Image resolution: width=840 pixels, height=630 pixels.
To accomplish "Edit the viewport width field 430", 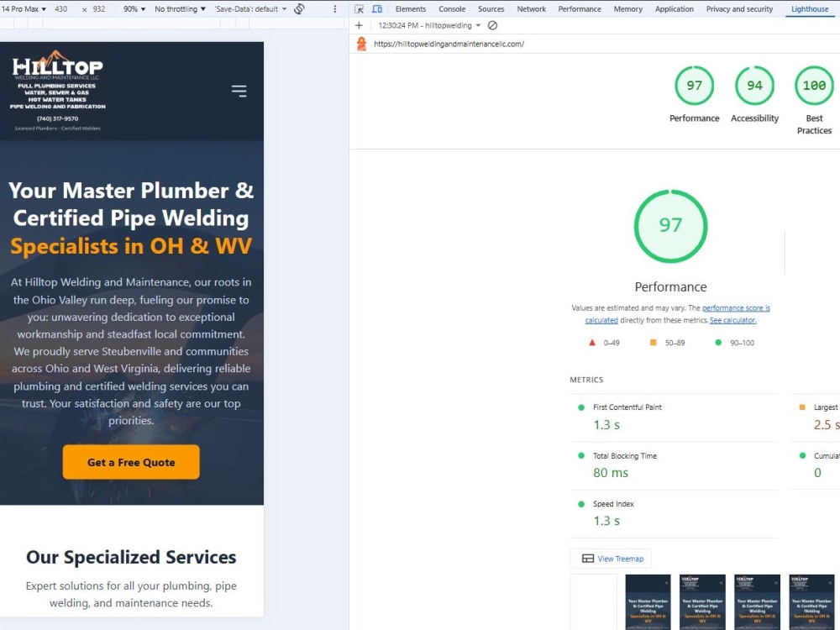I will [61, 9].
